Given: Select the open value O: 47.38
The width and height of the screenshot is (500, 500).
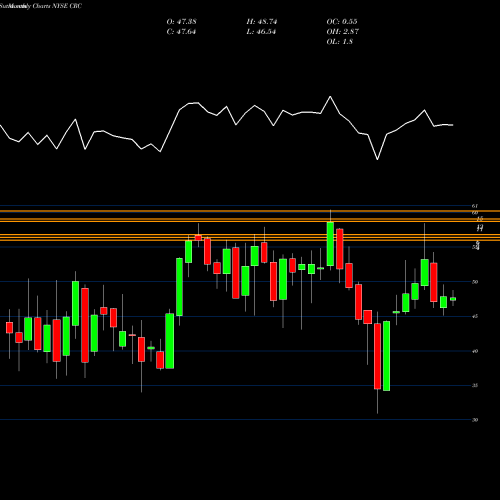Looking at the screenshot, I should [181, 22].
